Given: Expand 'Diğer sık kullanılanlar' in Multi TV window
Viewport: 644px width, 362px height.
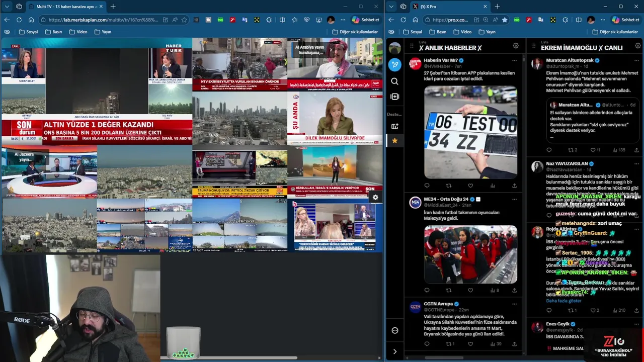Looking at the screenshot, I should click(355, 32).
